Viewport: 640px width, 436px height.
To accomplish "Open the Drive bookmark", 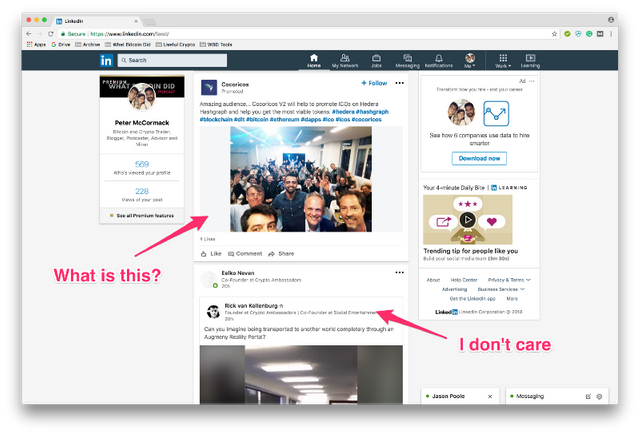I will pyautogui.click(x=61, y=44).
